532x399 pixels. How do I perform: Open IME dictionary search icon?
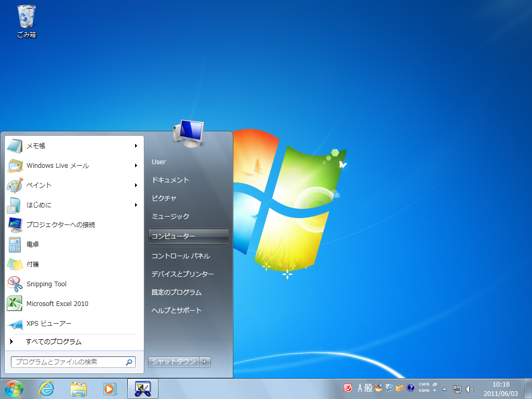pyautogui.click(x=389, y=388)
